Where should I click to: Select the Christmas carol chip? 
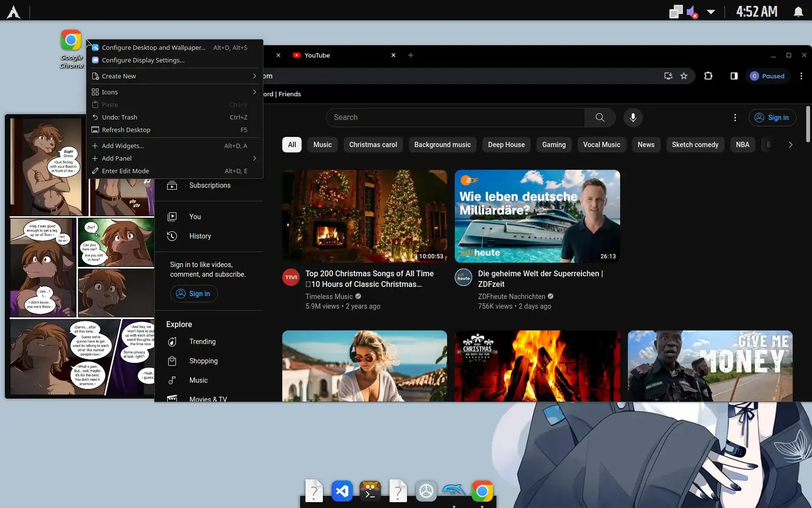coord(373,145)
